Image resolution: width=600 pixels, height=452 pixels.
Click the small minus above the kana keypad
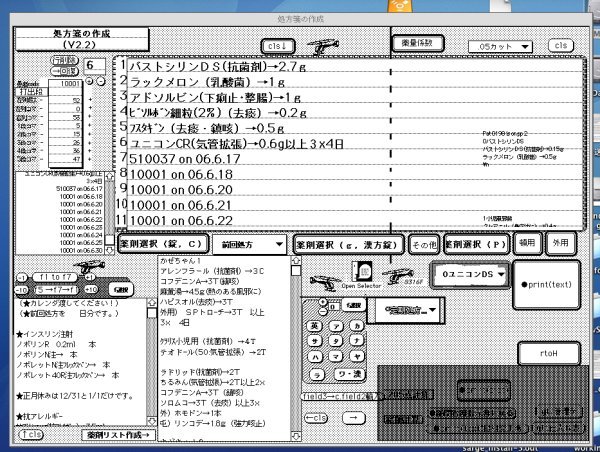point(323,311)
